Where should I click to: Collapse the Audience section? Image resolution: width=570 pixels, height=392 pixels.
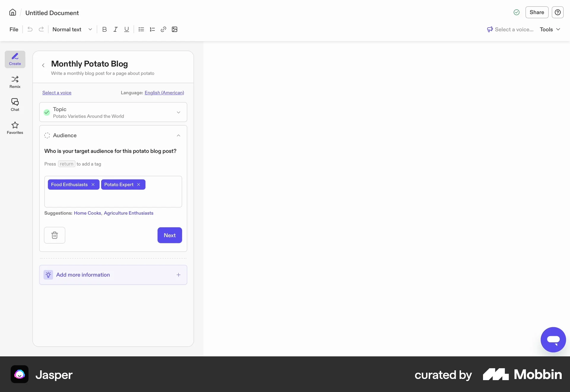pos(178,135)
